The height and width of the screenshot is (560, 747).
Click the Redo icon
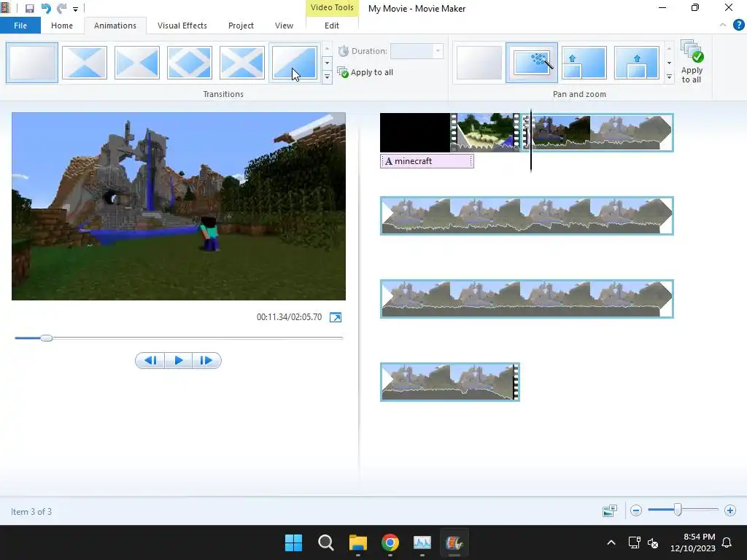pyautogui.click(x=61, y=9)
